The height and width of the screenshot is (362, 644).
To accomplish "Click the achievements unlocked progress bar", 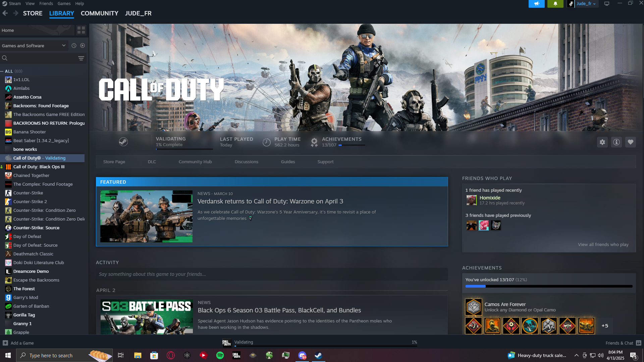I will 549,286.
